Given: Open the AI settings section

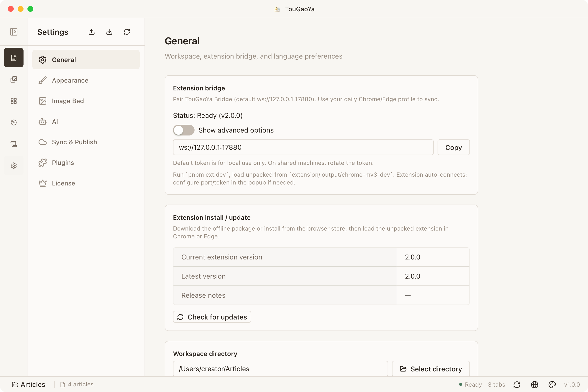Looking at the screenshot, I should 86,122.
